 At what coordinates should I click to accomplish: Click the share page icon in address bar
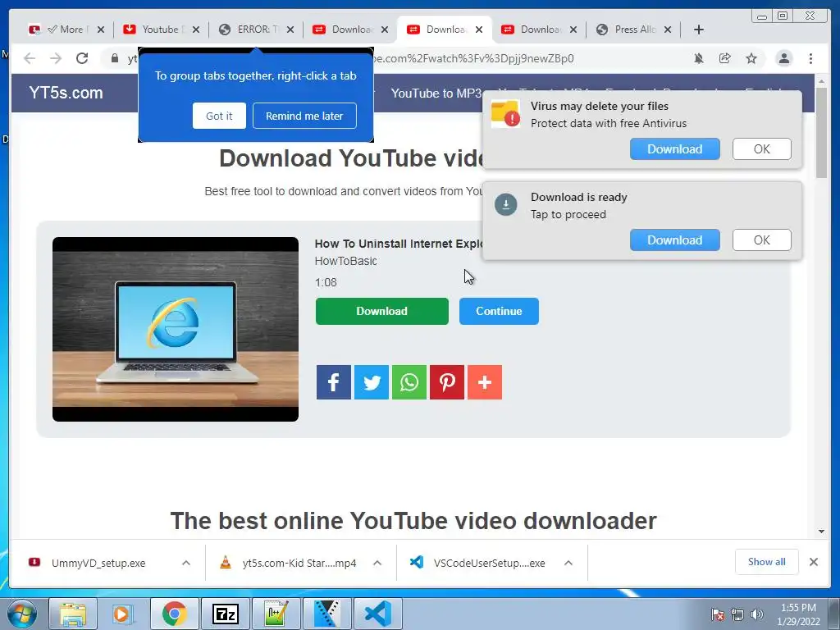(x=725, y=58)
